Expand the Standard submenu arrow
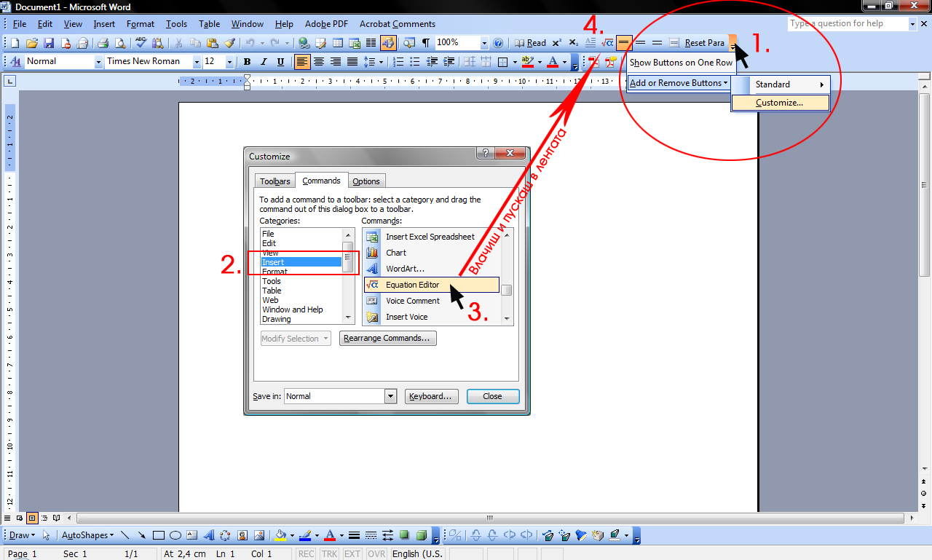Viewport: 932px width, 560px height. point(822,84)
